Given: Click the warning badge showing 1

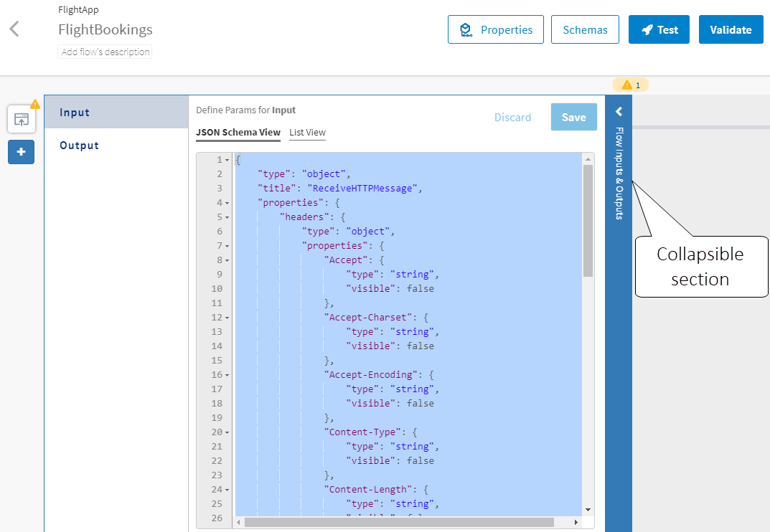Looking at the screenshot, I should tap(630, 85).
